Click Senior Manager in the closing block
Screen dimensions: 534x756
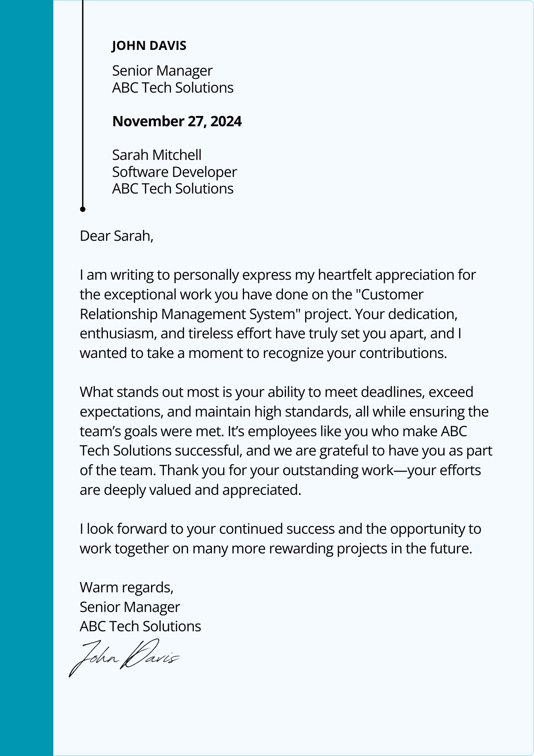[x=130, y=607]
